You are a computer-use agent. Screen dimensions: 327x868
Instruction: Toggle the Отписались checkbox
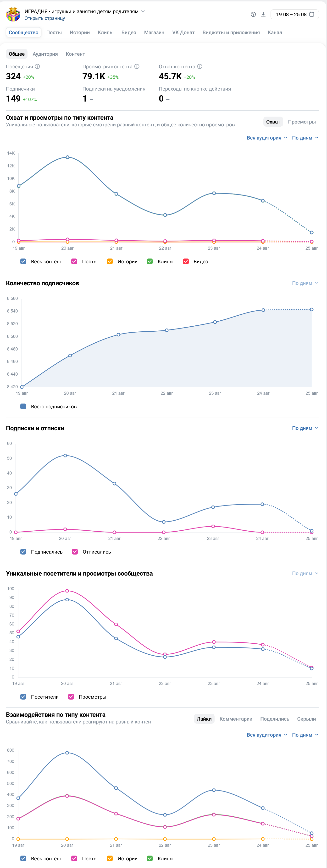(75, 552)
